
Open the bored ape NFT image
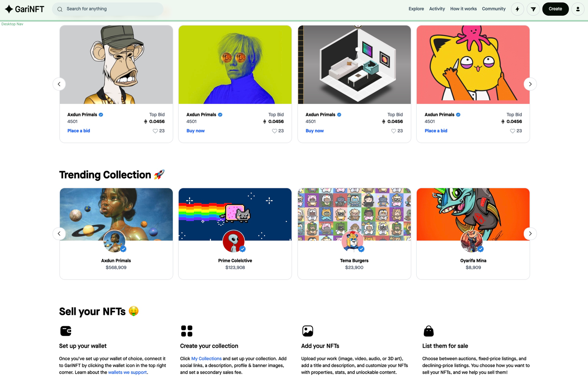tap(116, 65)
